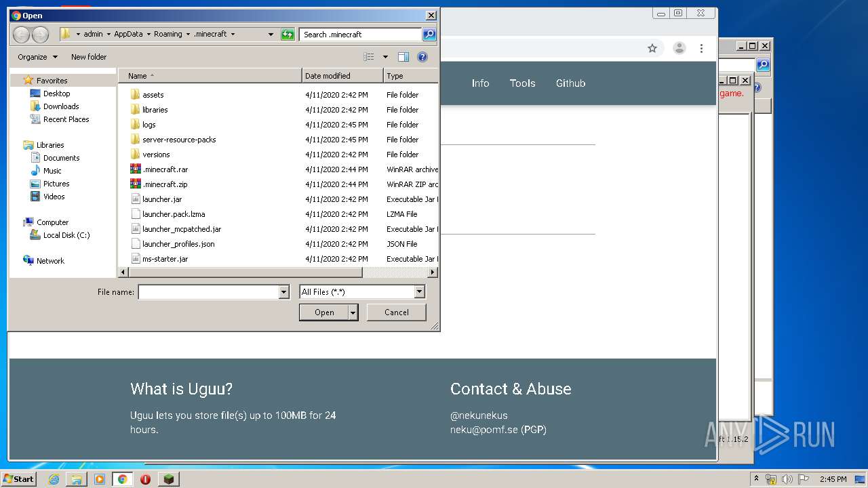Viewport: 868px width, 488px height.
Task: Open the Info page on Uguu
Action: (480, 83)
